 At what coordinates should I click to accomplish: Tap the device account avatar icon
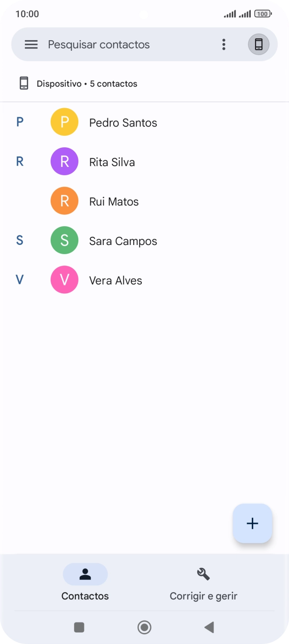[258, 44]
